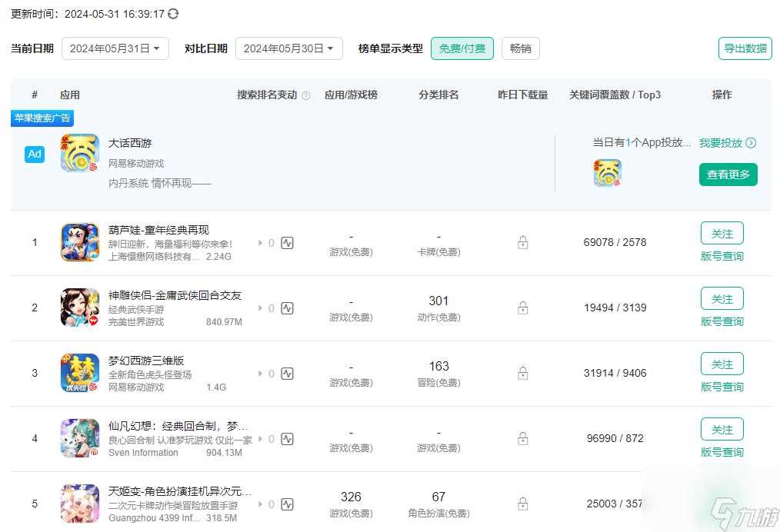Viewport: 780px width, 532px height.
Task: Open 版号查询 for 神雕侠侣
Action: click(x=721, y=321)
